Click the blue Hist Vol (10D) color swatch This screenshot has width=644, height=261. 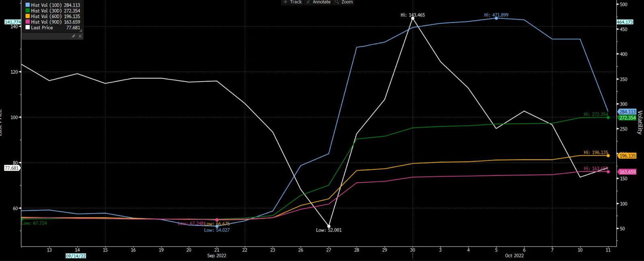(x=28, y=5)
